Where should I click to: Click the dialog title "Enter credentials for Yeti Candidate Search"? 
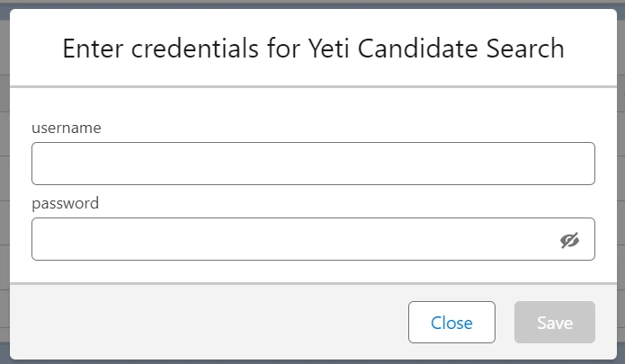[313, 49]
